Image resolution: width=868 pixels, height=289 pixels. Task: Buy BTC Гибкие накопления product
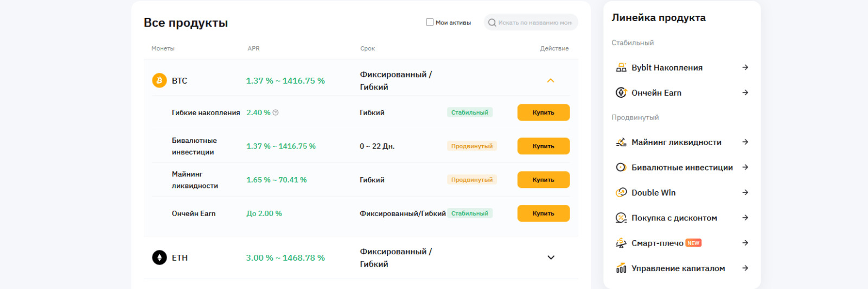(x=543, y=112)
